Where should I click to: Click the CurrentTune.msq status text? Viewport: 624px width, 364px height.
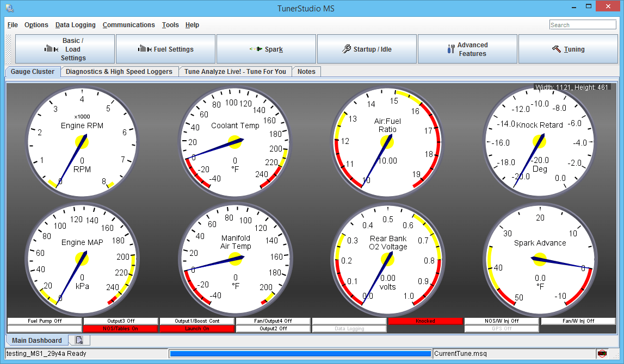pyautogui.click(x=460, y=353)
